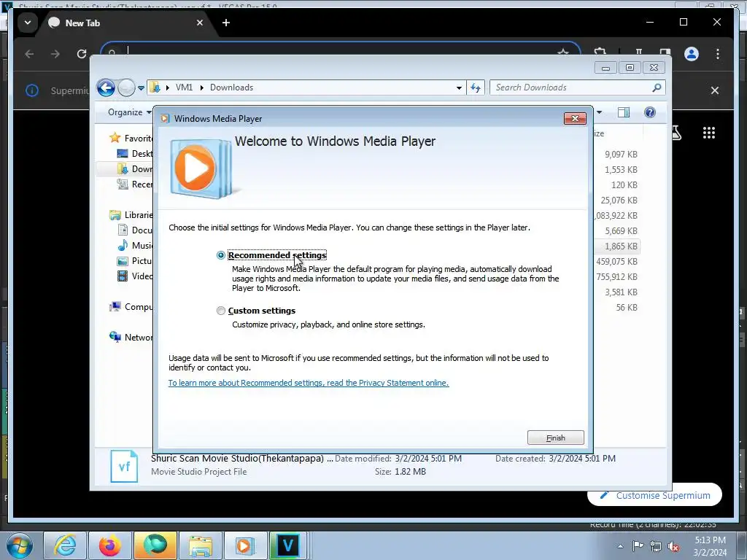Show hidden system tray icons
This screenshot has height=560, width=747.
pos(620,546)
